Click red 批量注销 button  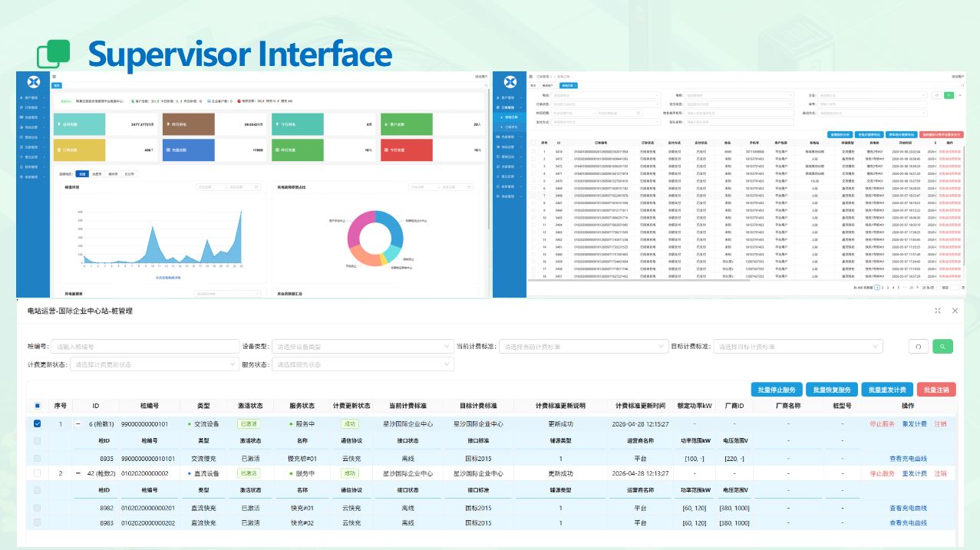point(936,389)
